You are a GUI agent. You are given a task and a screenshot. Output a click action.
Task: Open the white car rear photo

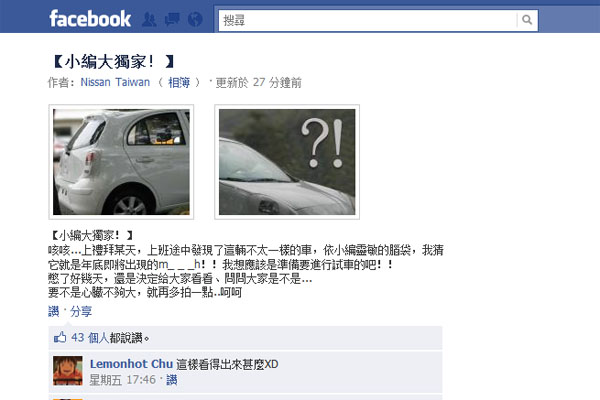[121, 162]
